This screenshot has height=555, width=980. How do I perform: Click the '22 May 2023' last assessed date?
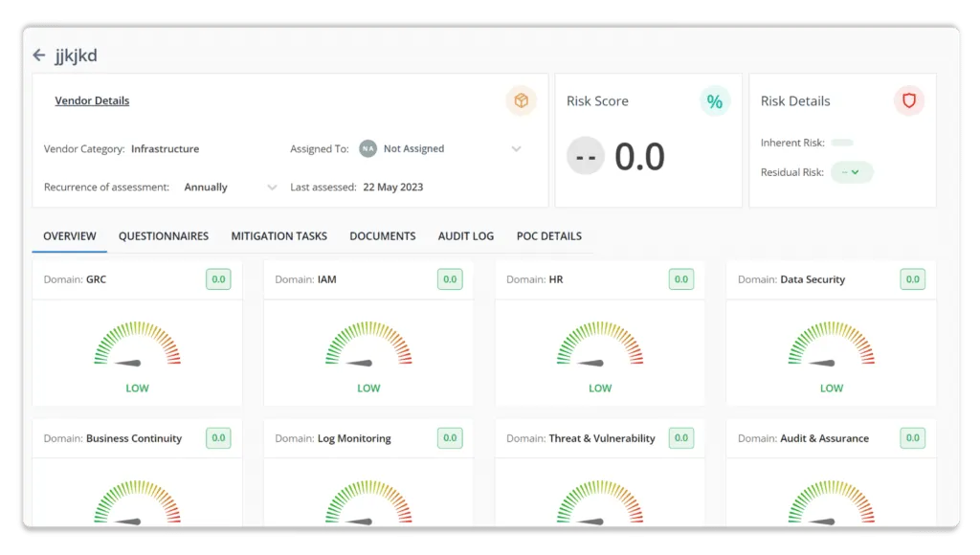click(393, 187)
